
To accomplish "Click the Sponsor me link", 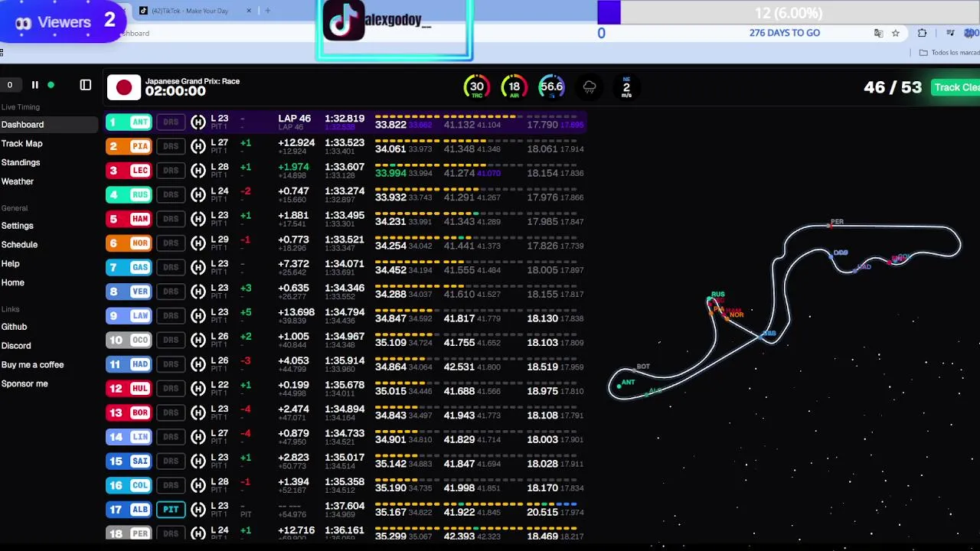I will [x=24, y=384].
